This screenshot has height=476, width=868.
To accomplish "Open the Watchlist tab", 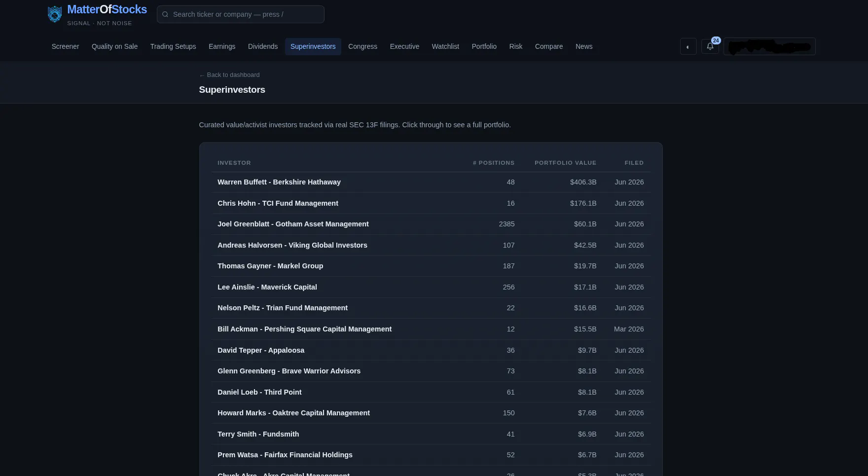I will [x=445, y=46].
